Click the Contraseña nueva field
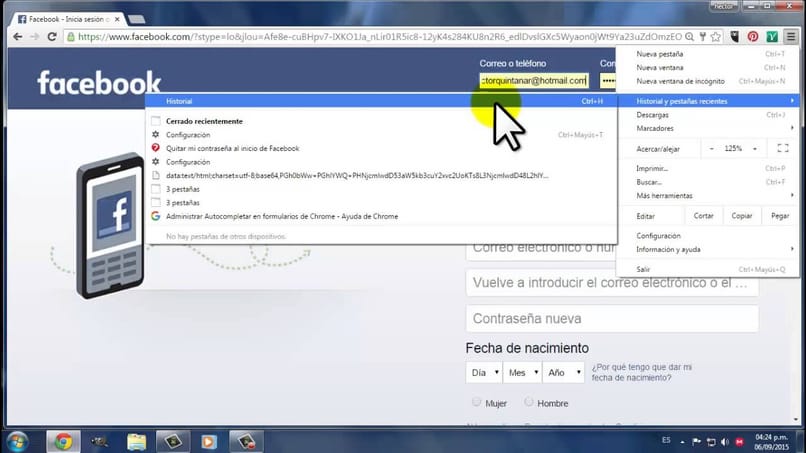 click(612, 318)
